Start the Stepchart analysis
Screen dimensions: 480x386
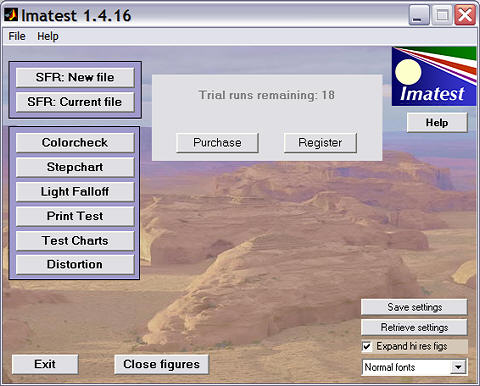click(x=75, y=167)
